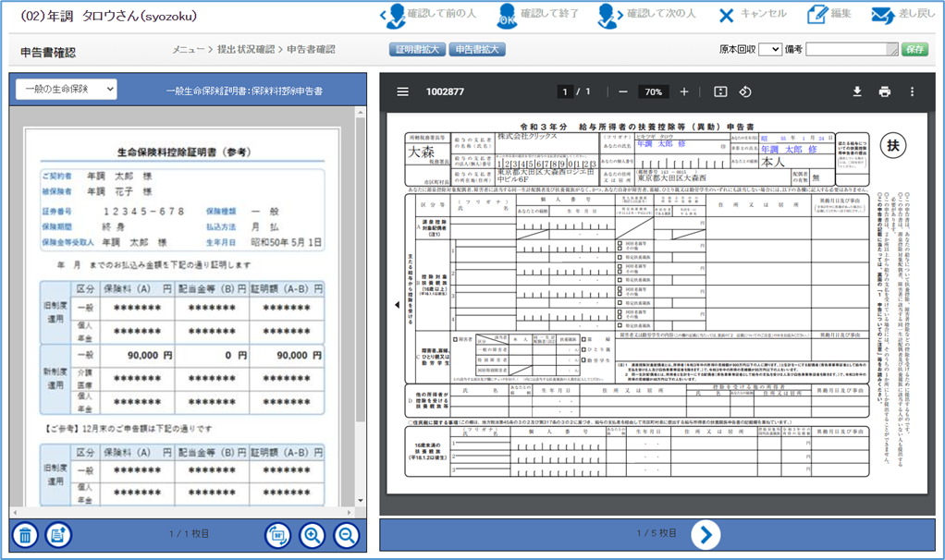Open the 一般の生命保険 dropdown

[67, 89]
